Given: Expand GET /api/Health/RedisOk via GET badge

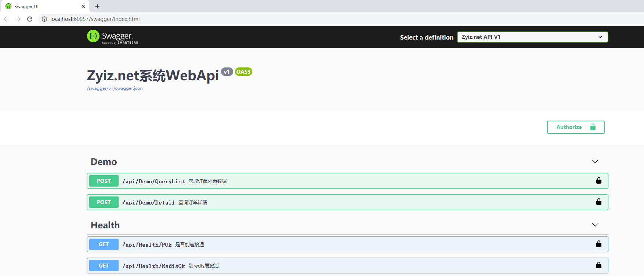Looking at the screenshot, I should [x=104, y=266].
